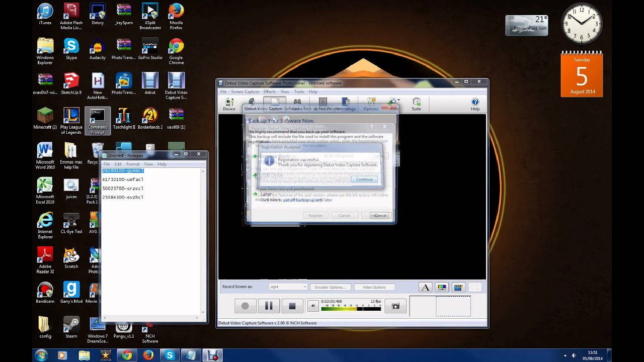The image size is (644, 362).
Task: Open the .mp4 record format dropdown
Action: [x=288, y=287]
